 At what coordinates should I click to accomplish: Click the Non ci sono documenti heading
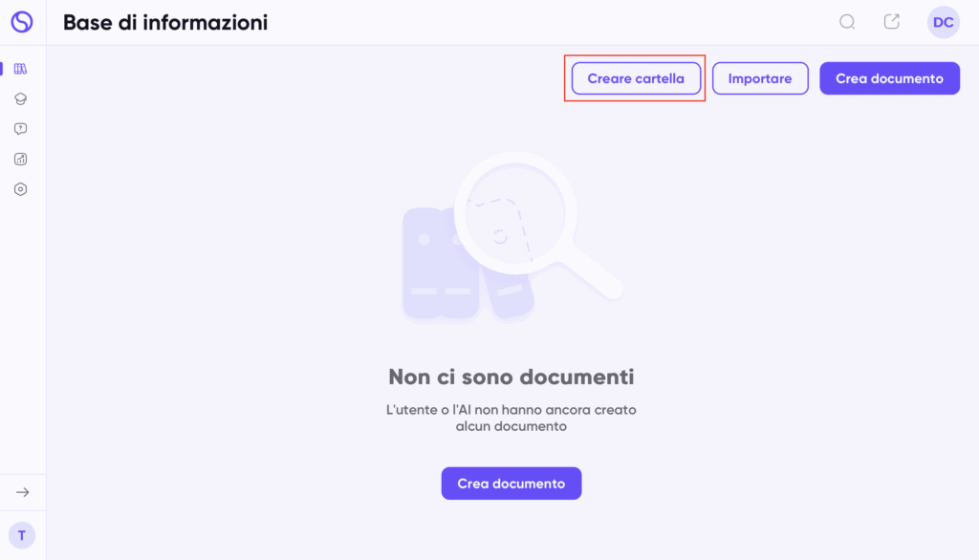(x=511, y=377)
